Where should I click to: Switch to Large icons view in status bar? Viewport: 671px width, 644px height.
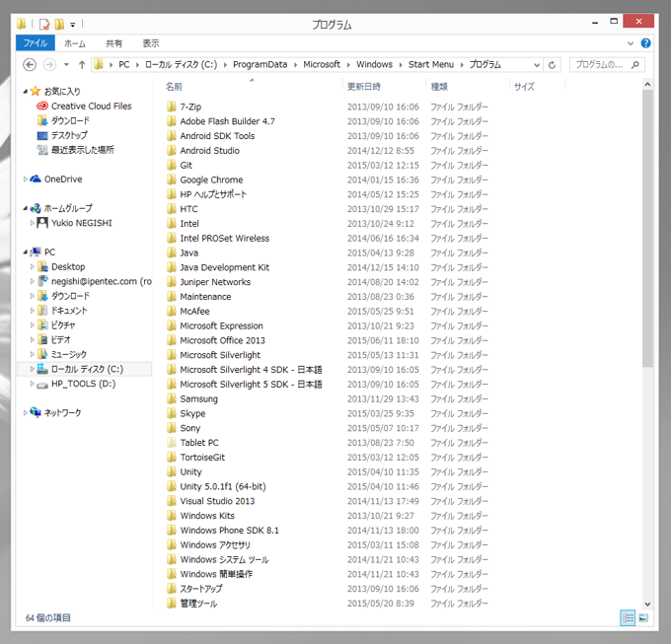(643, 617)
